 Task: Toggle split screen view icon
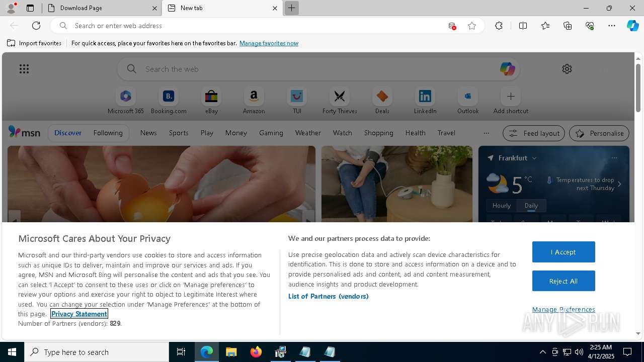pyautogui.click(x=523, y=26)
